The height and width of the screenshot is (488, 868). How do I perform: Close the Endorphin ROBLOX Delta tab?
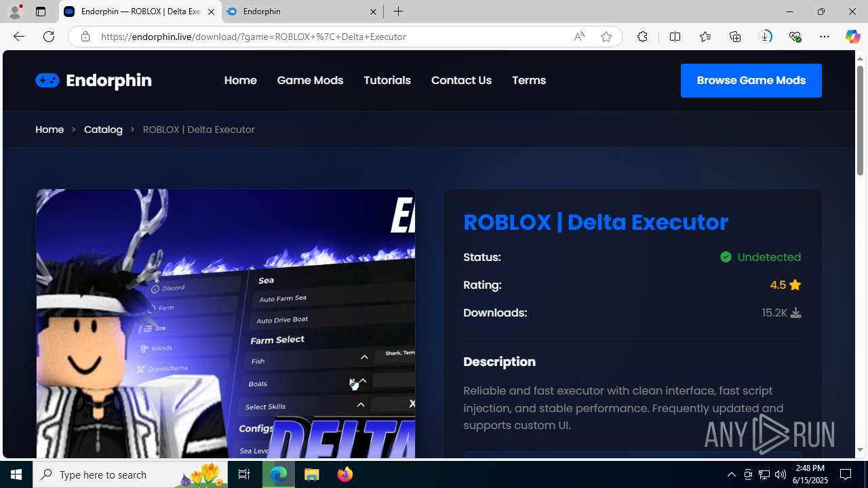point(211,12)
